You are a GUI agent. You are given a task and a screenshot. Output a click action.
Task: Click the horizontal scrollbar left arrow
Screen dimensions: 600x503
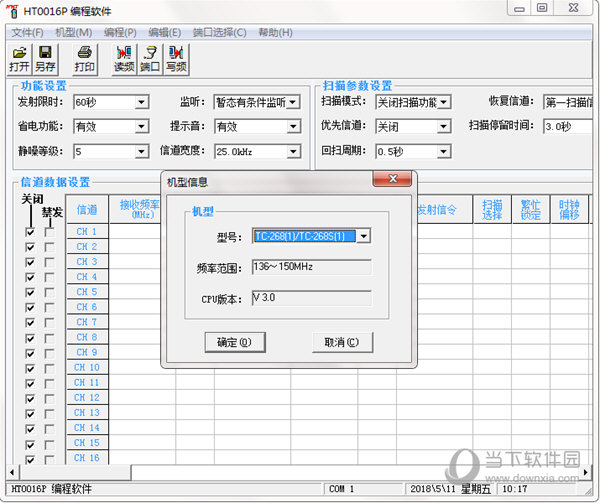coord(13,472)
